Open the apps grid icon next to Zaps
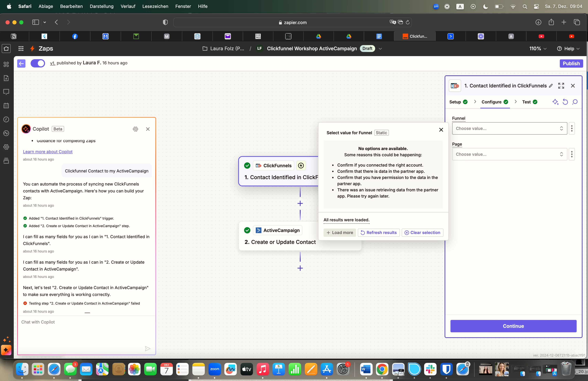 click(x=21, y=49)
